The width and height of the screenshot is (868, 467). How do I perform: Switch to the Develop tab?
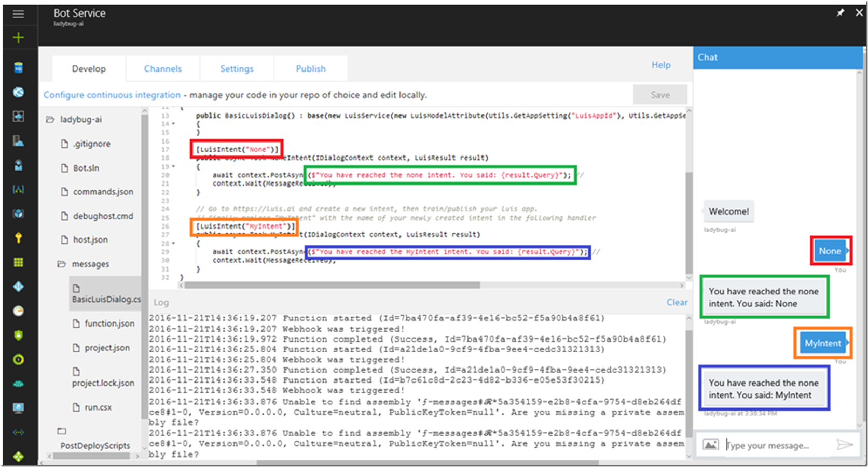click(x=89, y=68)
